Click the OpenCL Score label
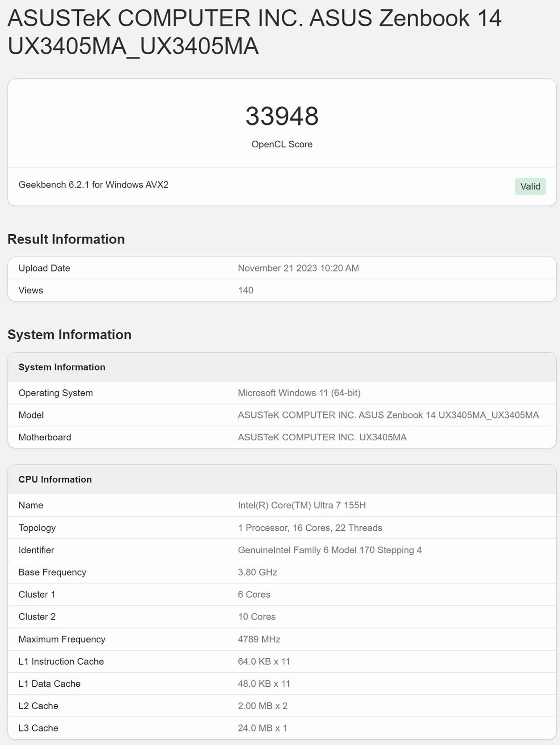The height and width of the screenshot is (745, 560). pos(282,144)
